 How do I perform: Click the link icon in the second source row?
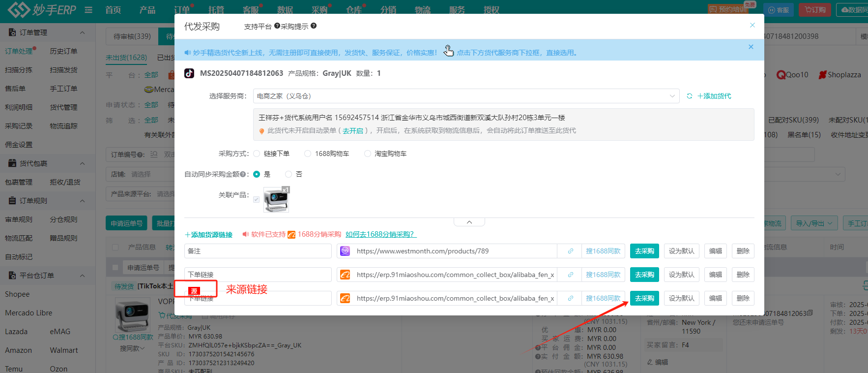[570, 275]
